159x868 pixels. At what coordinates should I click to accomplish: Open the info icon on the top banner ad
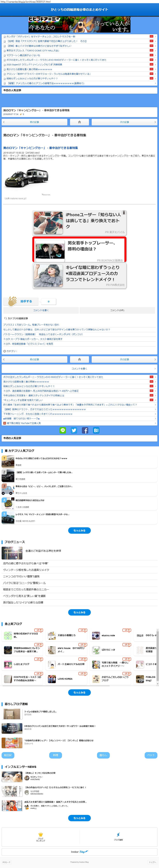128,19
